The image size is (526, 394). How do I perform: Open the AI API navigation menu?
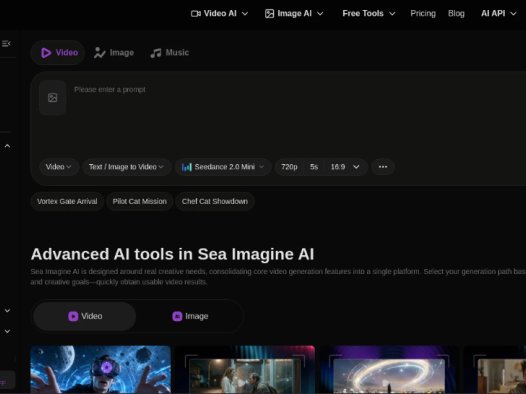click(498, 13)
